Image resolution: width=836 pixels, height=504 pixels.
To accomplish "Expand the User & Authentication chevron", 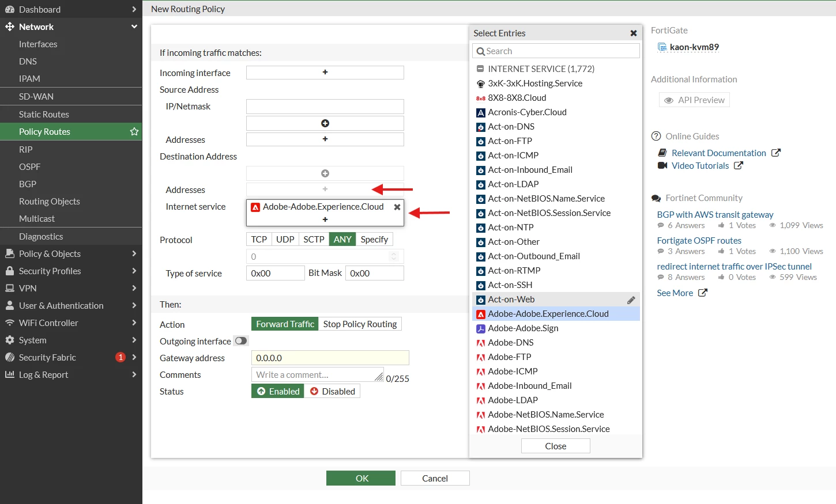I will 134,305.
